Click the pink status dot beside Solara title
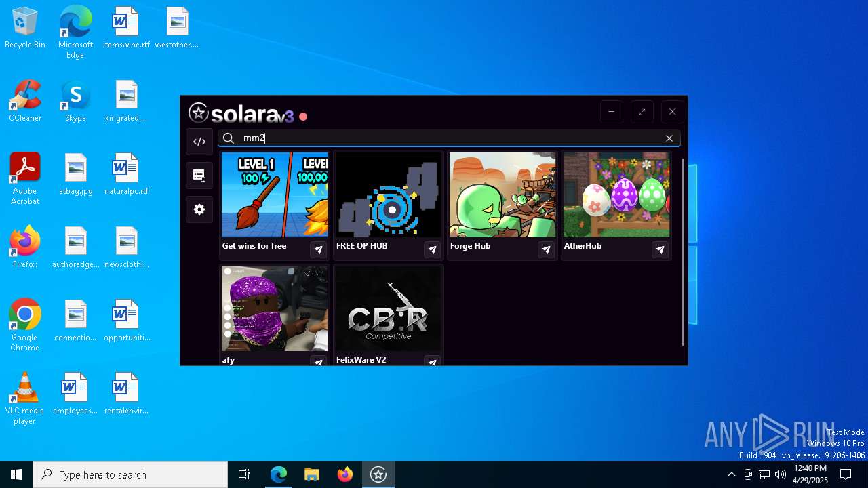Image resolution: width=868 pixels, height=488 pixels. 303,117
